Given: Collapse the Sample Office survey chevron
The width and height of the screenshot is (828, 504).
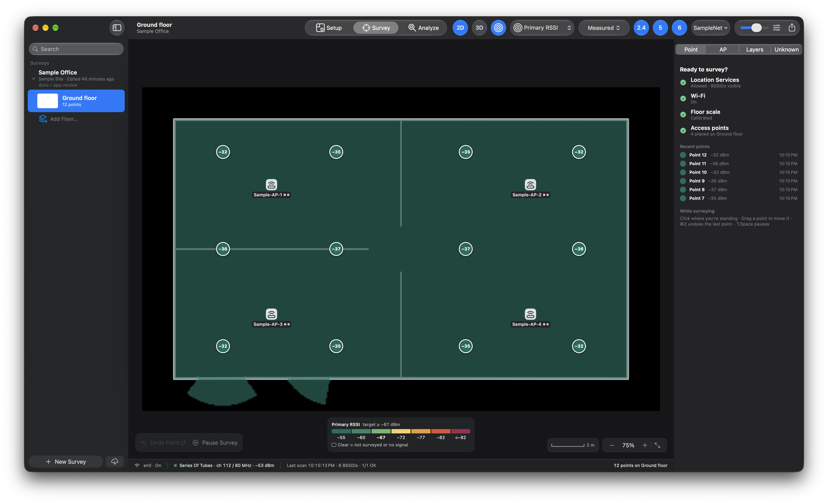Looking at the screenshot, I should 33,79.
